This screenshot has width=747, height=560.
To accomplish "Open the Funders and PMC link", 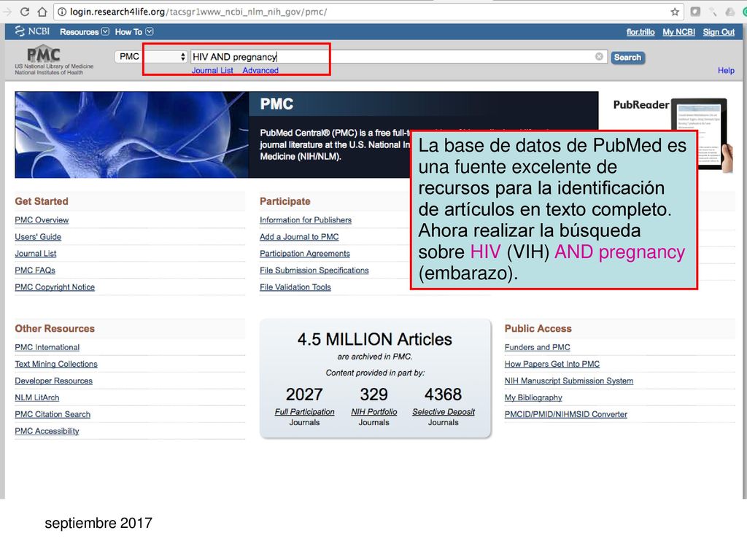I will [538, 347].
